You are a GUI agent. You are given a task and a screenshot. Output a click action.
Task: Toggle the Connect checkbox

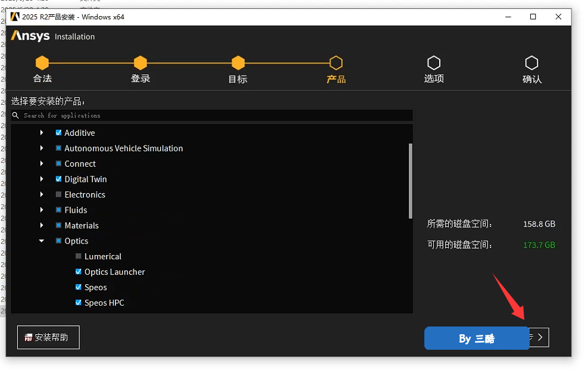pyautogui.click(x=58, y=163)
